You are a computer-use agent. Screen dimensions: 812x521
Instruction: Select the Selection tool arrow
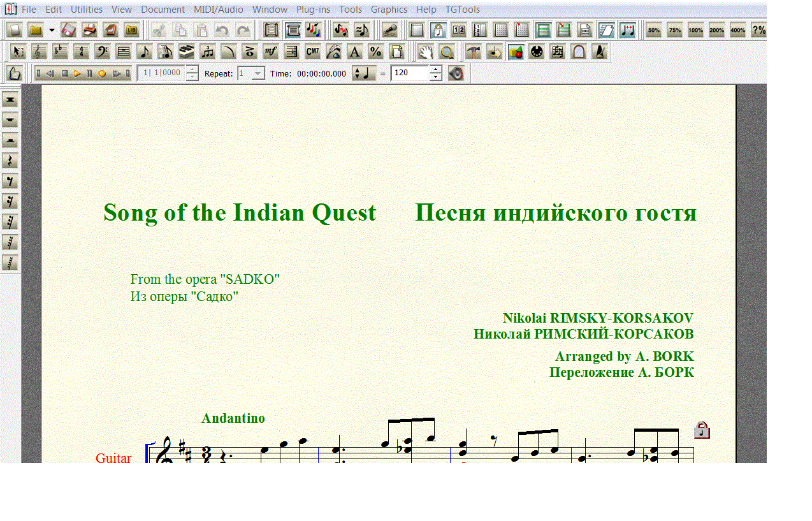click(x=18, y=52)
